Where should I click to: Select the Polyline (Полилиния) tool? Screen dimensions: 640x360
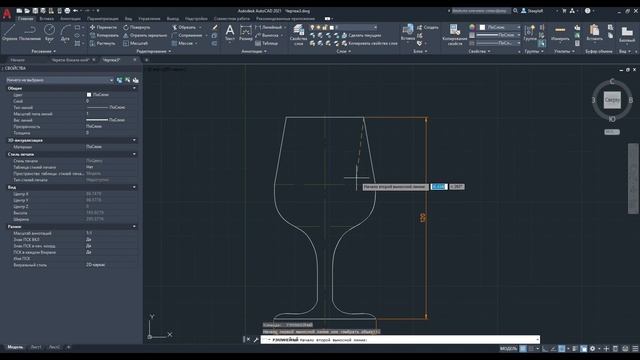pos(29,33)
